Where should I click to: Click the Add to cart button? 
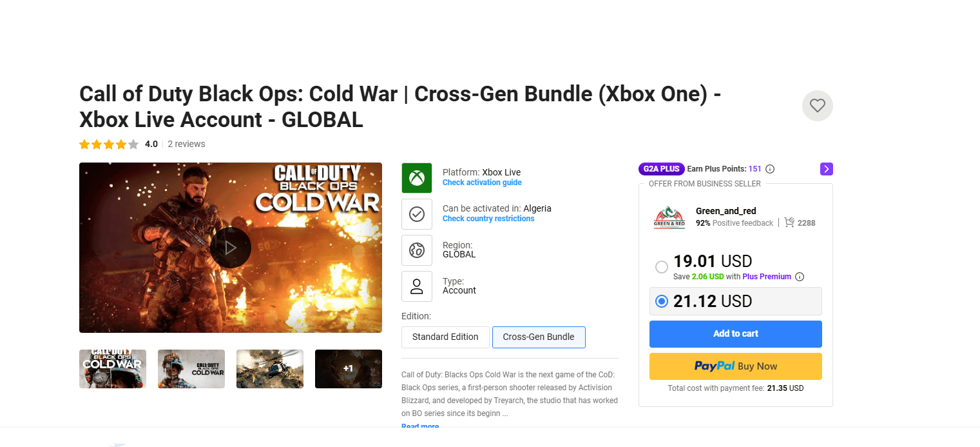pyautogui.click(x=735, y=333)
